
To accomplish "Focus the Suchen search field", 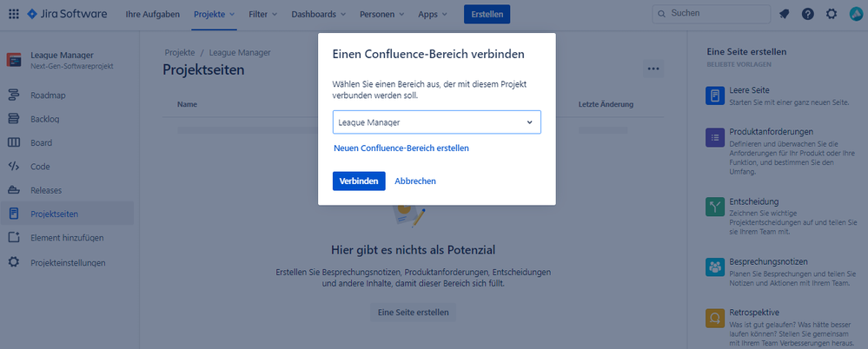I will [x=712, y=14].
